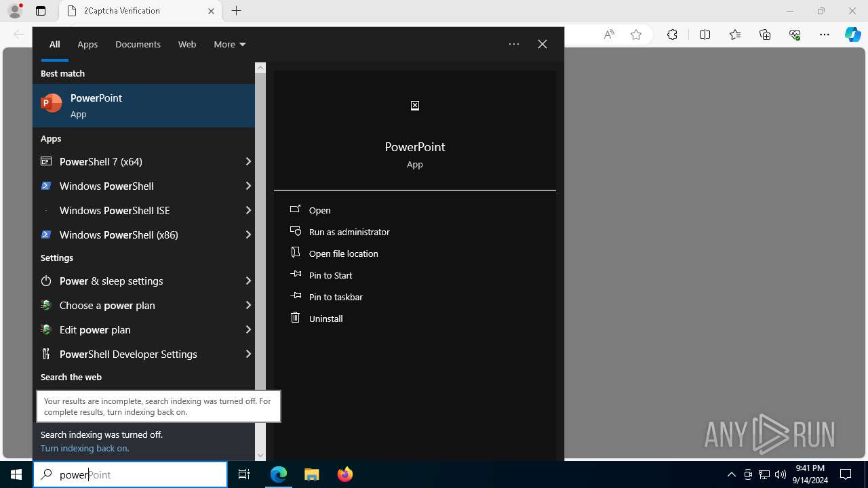
Task: Click the Pin to taskbar pin icon
Action: click(x=295, y=296)
